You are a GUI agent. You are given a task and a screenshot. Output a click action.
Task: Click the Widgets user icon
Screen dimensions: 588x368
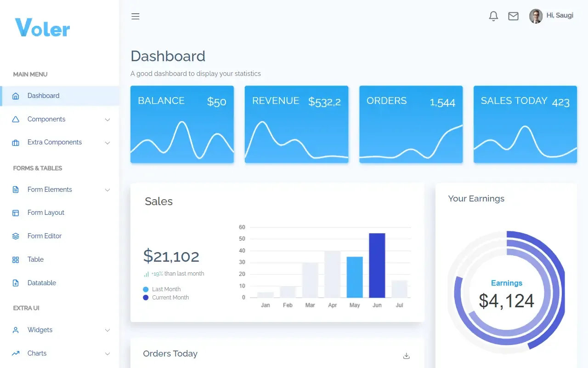16,330
